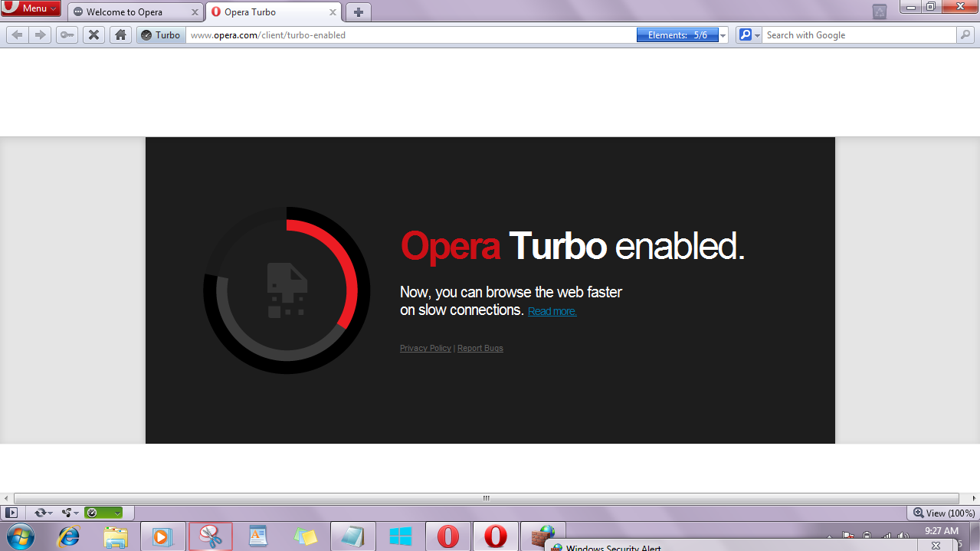The image size is (980, 551).
Task: Click the blue Windows logo taskbar icon
Action: click(401, 537)
